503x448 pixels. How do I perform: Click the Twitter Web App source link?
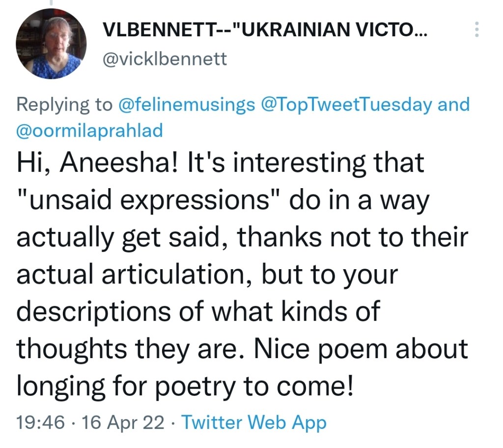pyautogui.click(x=254, y=422)
